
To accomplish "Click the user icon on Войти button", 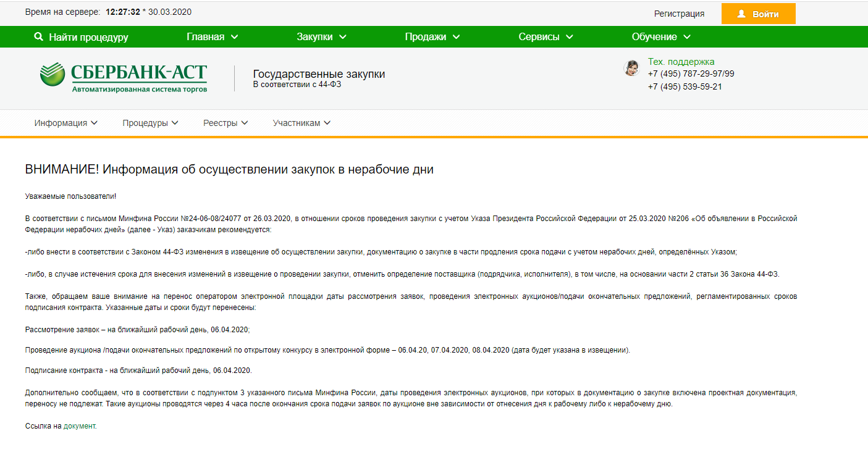I will tap(741, 14).
